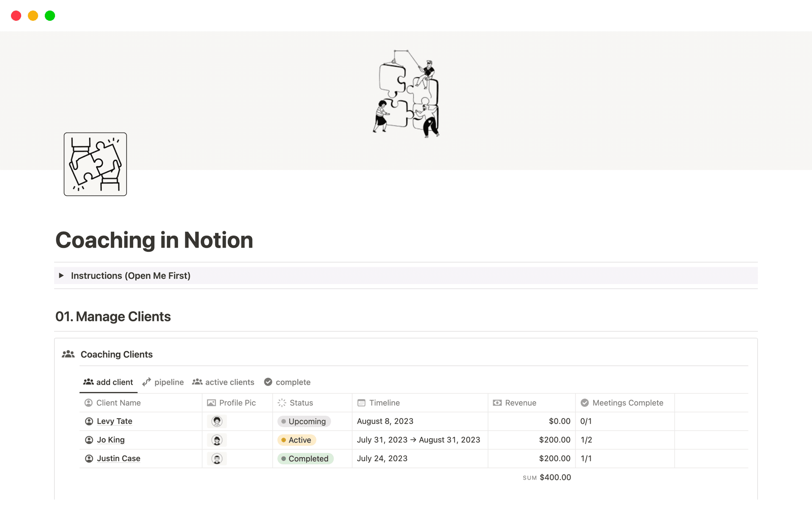
Task: Click the checkmark icon in Meetings Complete header
Action: pos(585,403)
